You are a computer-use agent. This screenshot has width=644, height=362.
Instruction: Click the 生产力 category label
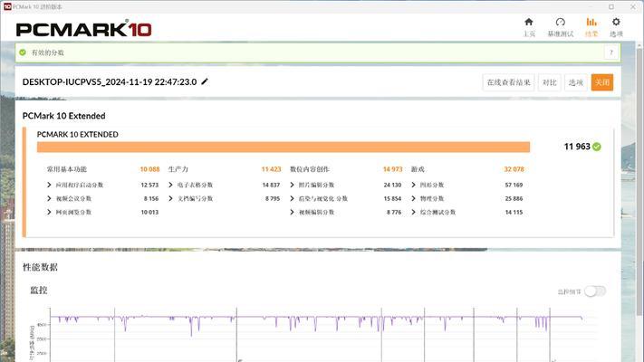(x=178, y=169)
